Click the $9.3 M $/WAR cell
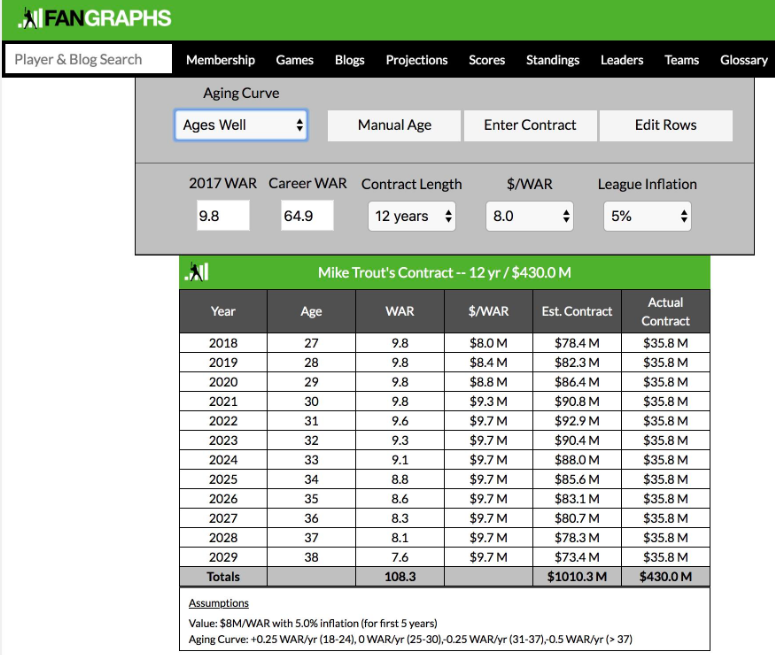 click(x=488, y=401)
